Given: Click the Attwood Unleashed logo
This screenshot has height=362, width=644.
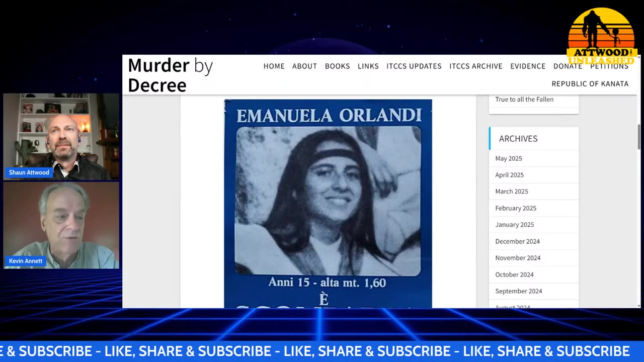Looking at the screenshot, I should (x=602, y=35).
